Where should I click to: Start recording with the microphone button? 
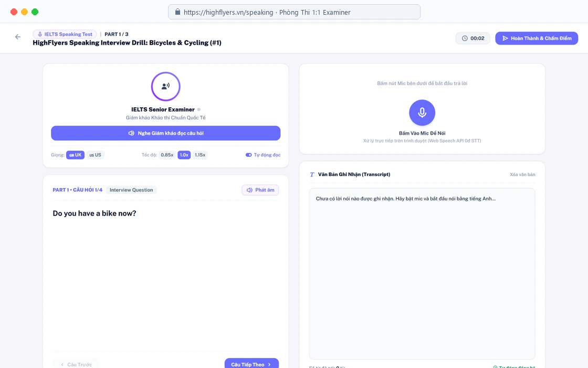[x=422, y=113]
